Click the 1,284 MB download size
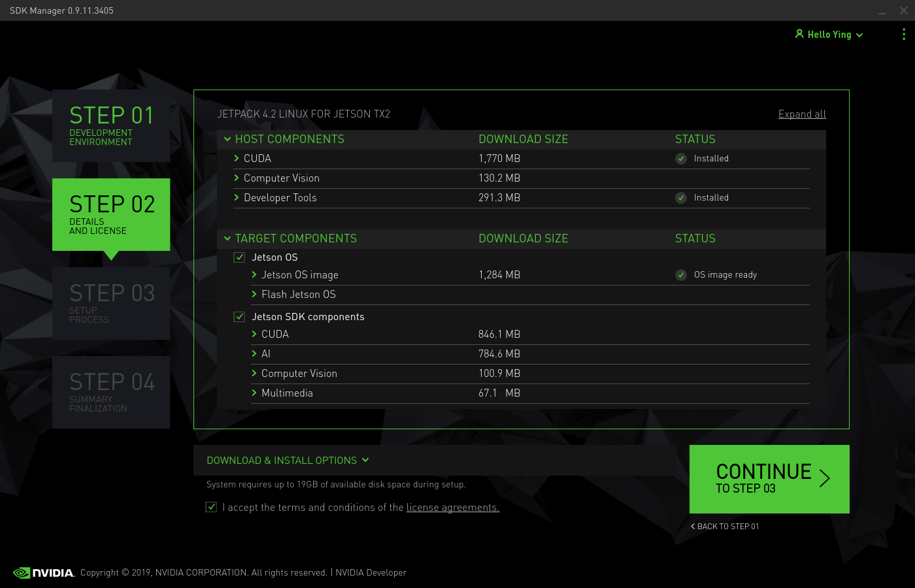The width and height of the screenshot is (915, 588). [499, 275]
